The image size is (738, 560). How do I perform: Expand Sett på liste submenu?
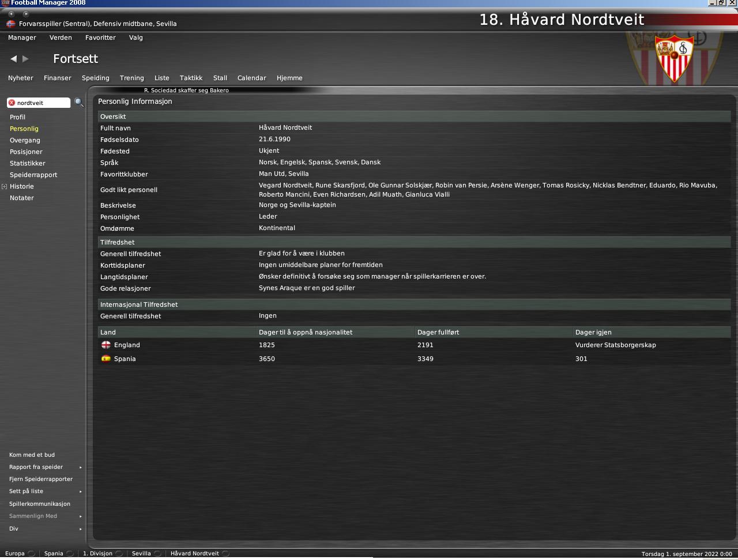coord(81,491)
